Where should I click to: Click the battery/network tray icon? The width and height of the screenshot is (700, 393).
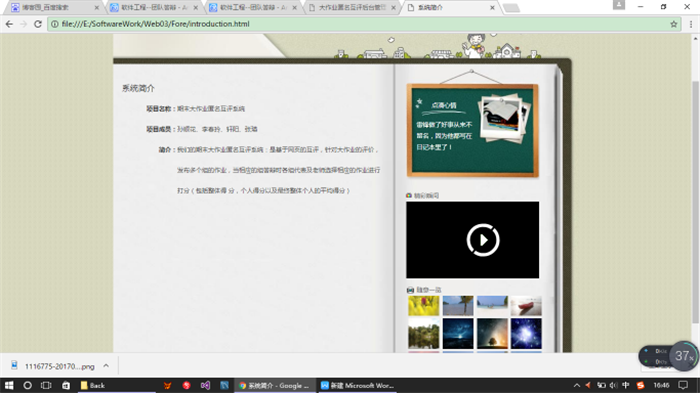pyautogui.click(x=601, y=385)
